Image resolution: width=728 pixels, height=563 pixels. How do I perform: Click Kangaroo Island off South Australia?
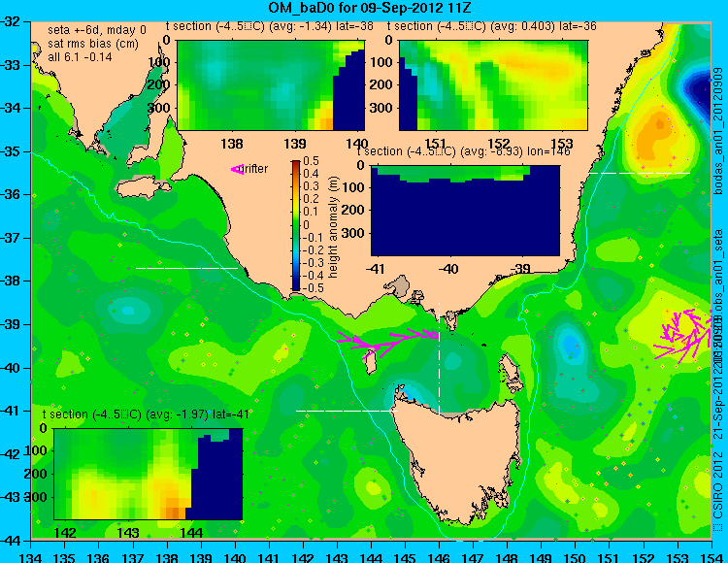click(x=143, y=189)
